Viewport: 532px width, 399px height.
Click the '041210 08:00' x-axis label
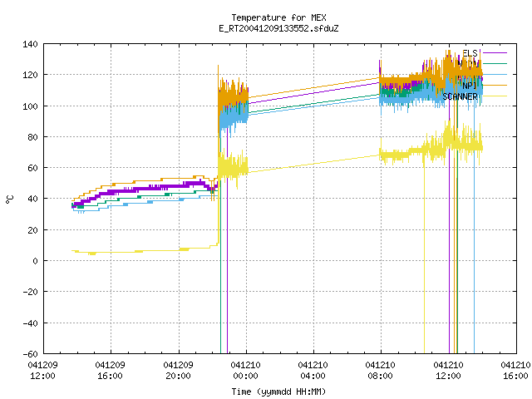[381, 371]
